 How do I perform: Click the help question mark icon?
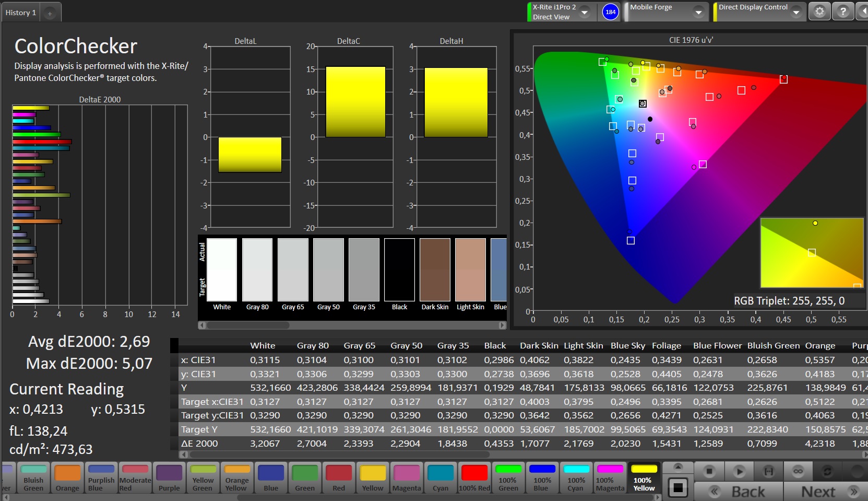pos(843,11)
